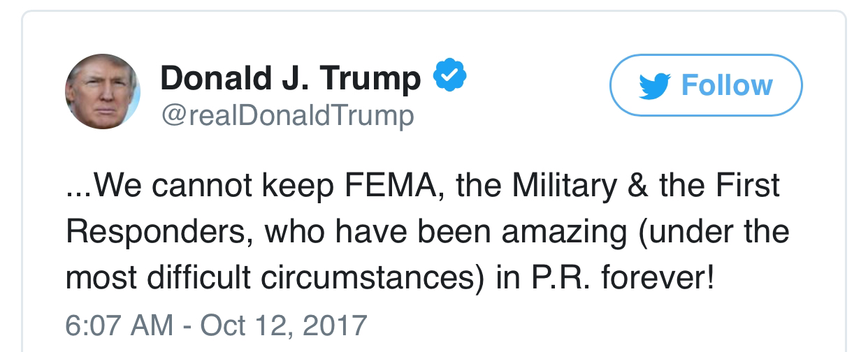Screen dimensions: 868x352
Task: Click Donald Trump's profile avatar photo
Action: tap(103, 93)
